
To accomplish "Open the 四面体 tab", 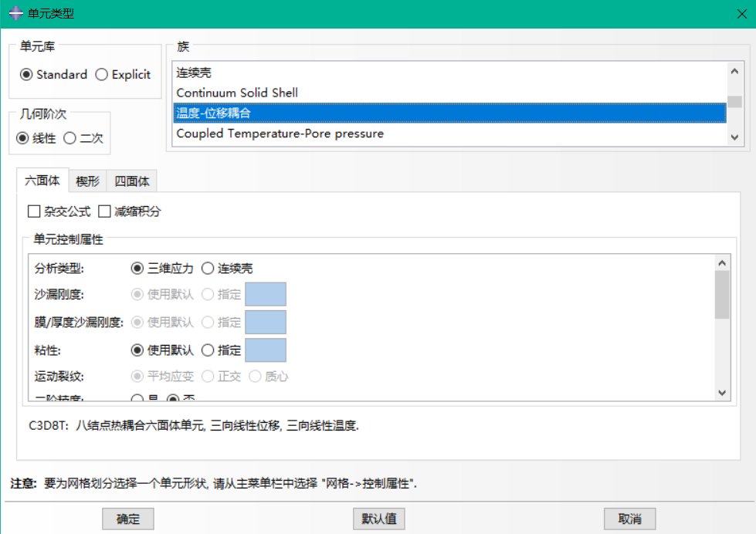I will pos(132,182).
